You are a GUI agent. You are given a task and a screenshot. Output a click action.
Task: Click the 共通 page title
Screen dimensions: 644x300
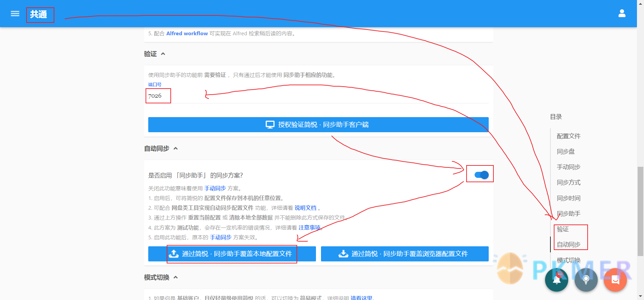click(x=39, y=14)
